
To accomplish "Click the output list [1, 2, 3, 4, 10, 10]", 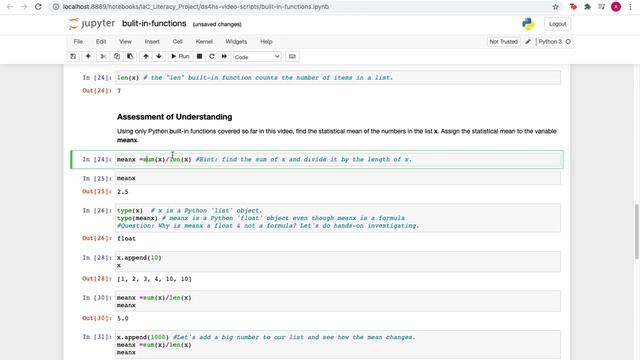I will point(154,279).
